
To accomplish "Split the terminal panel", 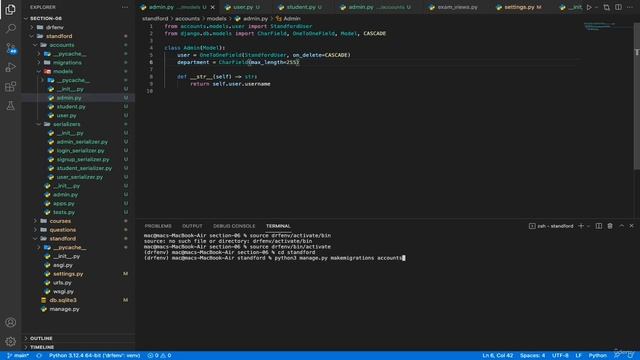I will [x=599, y=226].
